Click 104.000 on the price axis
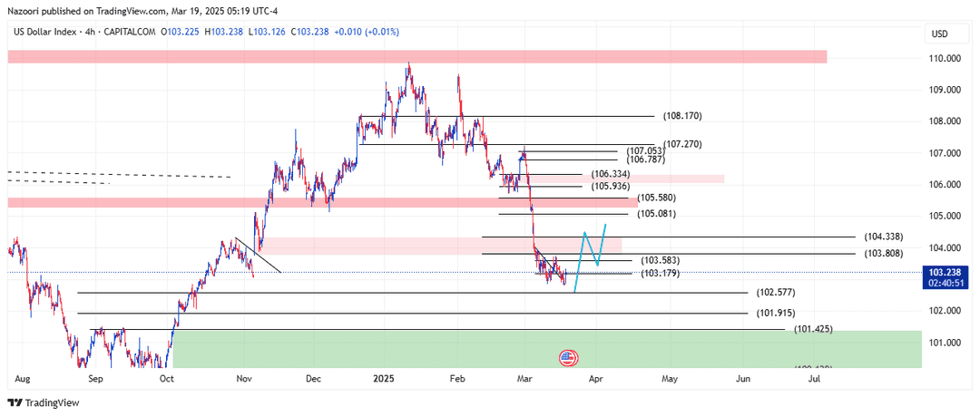The width and height of the screenshot is (980, 416). (945, 248)
